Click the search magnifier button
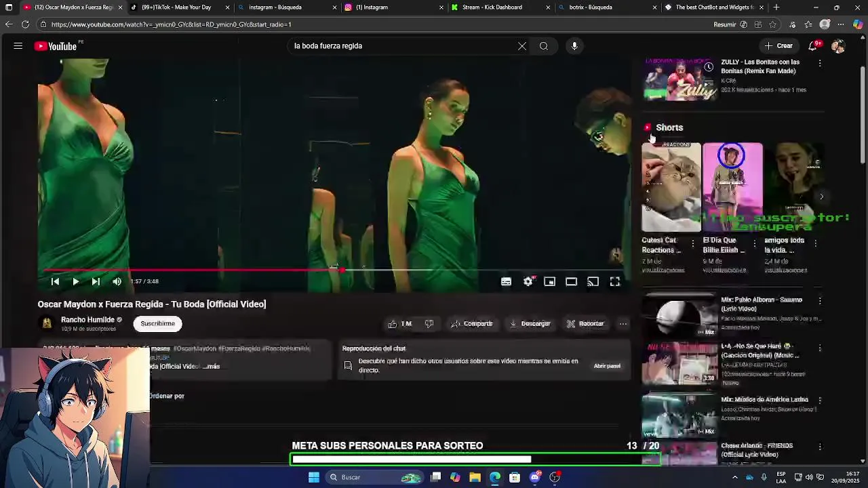 tap(544, 46)
